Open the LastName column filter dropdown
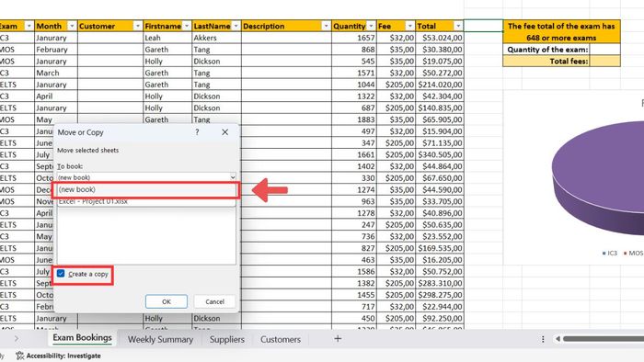644x362 pixels. (x=236, y=26)
